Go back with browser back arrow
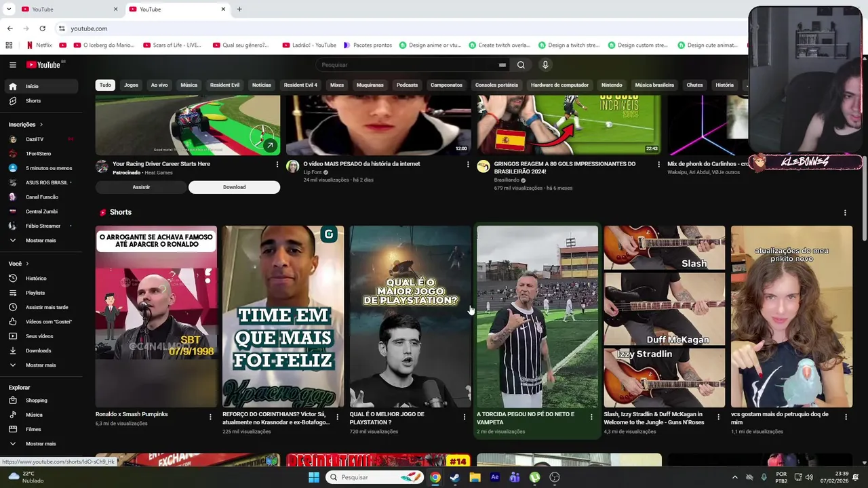 (x=9, y=28)
